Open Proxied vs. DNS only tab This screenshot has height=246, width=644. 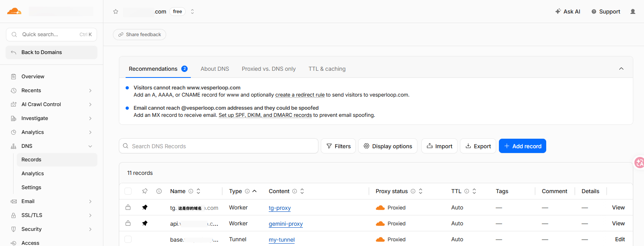point(269,69)
